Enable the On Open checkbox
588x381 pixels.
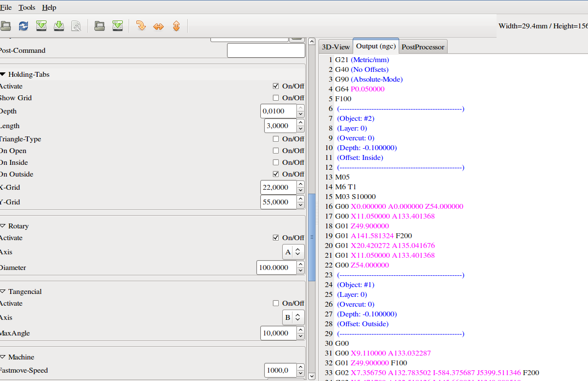[x=276, y=151]
